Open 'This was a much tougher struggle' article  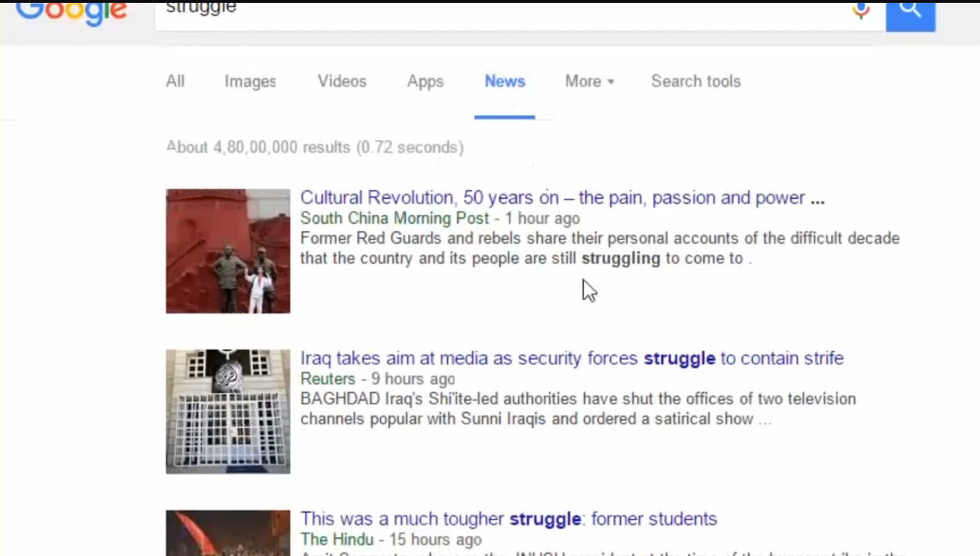point(508,518)
